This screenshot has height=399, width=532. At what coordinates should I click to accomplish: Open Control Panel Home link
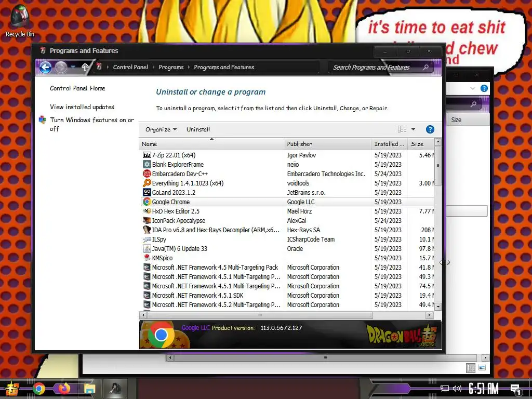[x=77, y=88]
